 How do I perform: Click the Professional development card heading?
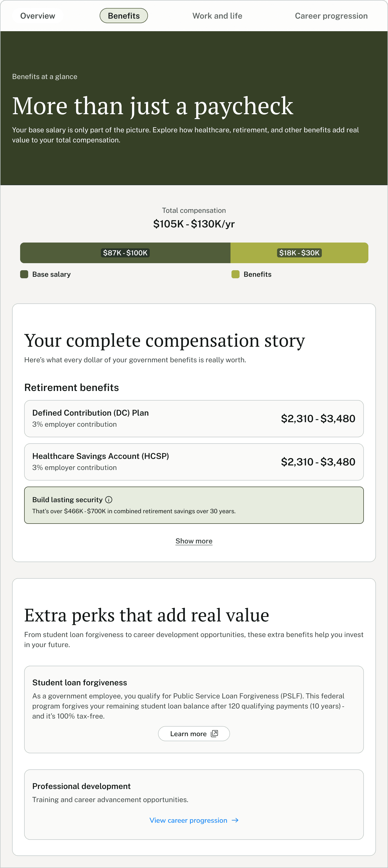point(81,786)
